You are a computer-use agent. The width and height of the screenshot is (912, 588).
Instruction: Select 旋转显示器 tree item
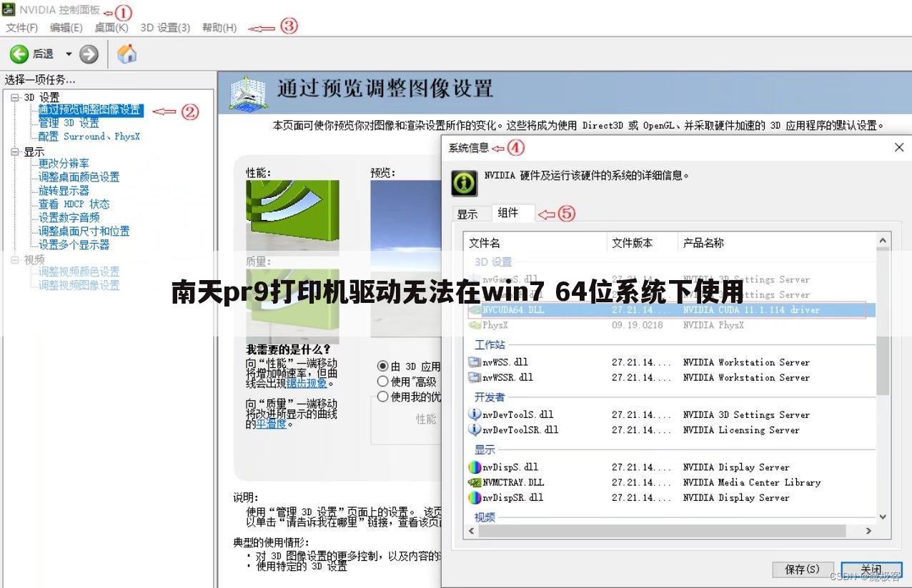64,191
